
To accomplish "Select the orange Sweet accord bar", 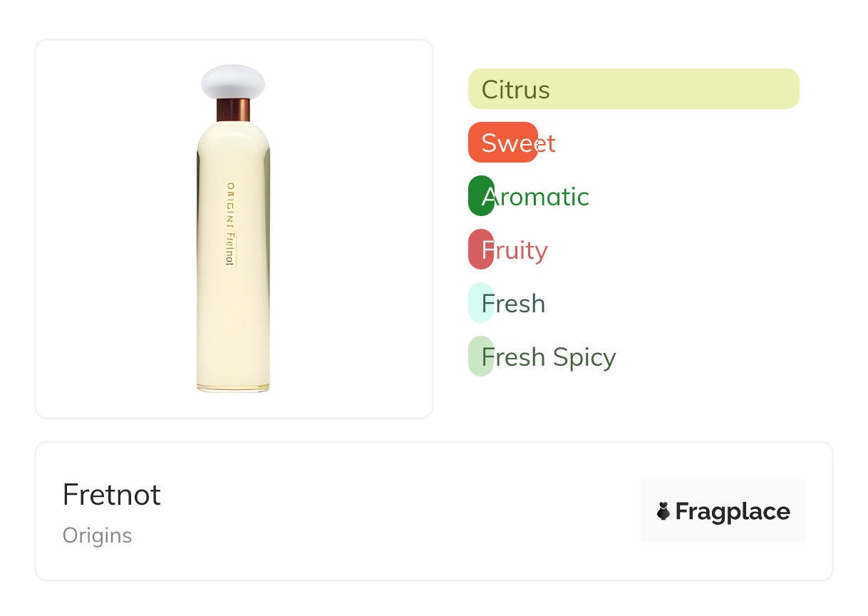I will point(502,143).
